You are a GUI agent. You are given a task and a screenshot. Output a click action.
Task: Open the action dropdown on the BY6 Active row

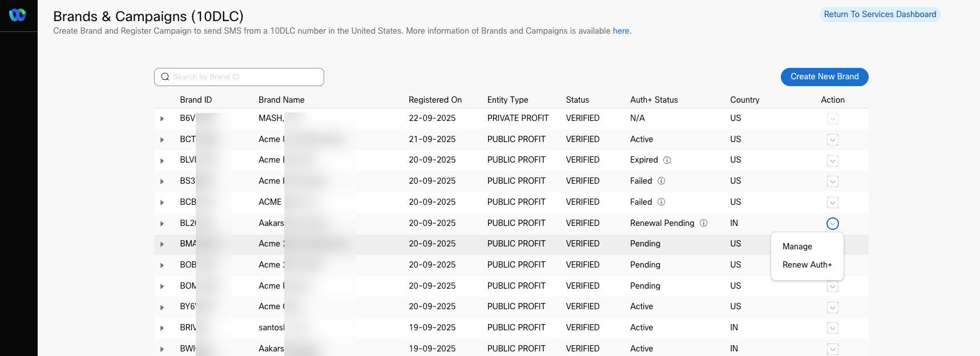832,308
